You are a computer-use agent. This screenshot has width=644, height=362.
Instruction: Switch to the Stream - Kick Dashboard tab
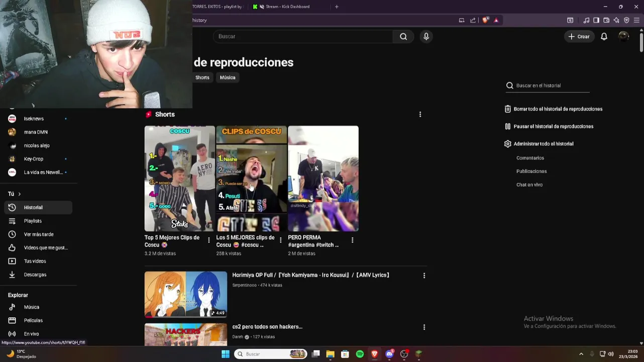click(x=287, y=7)
